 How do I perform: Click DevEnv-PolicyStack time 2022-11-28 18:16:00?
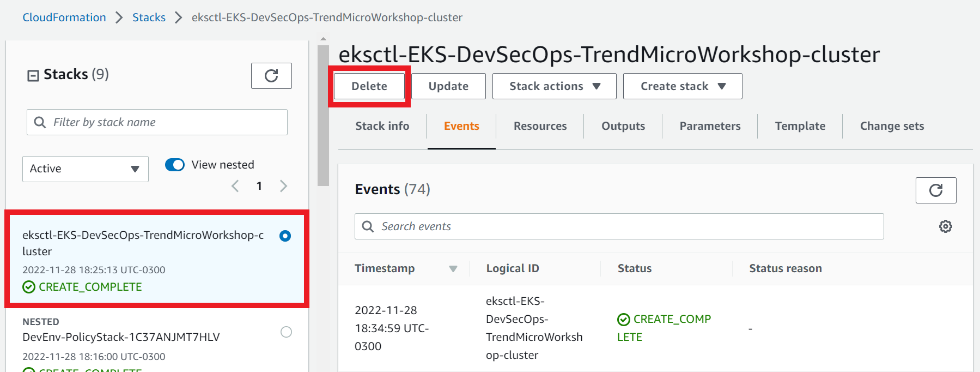(x=94, y=357)
